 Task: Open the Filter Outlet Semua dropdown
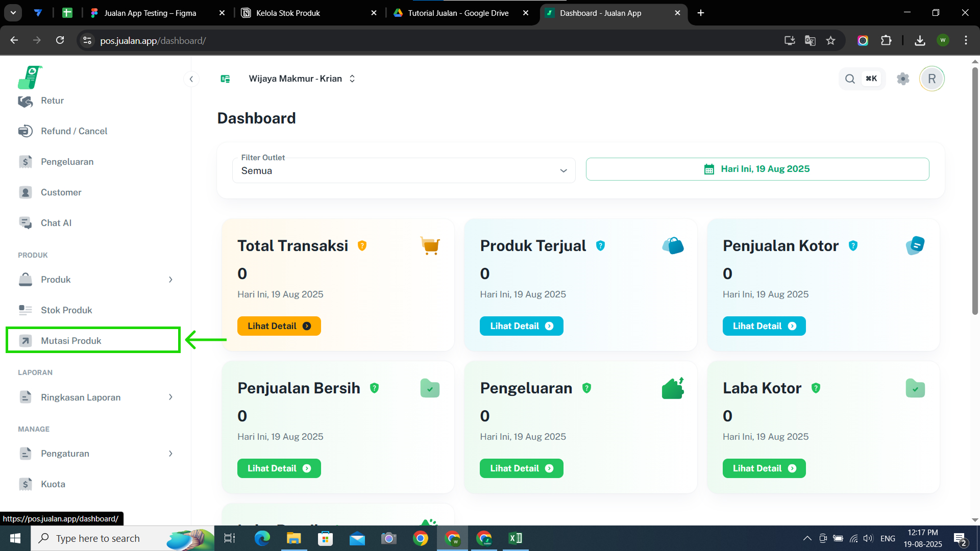point(403,170)
